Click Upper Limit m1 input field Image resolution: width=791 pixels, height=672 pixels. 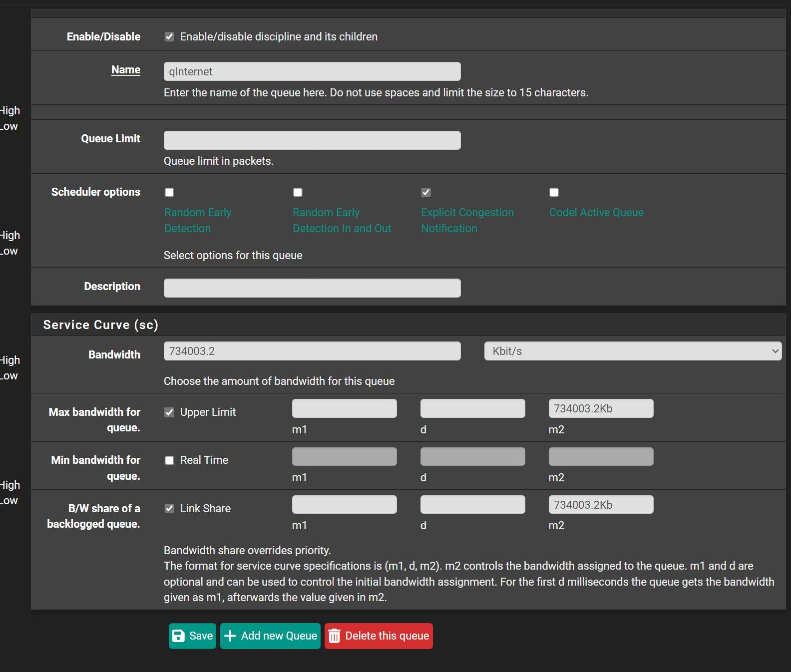(x=345, y=408)
